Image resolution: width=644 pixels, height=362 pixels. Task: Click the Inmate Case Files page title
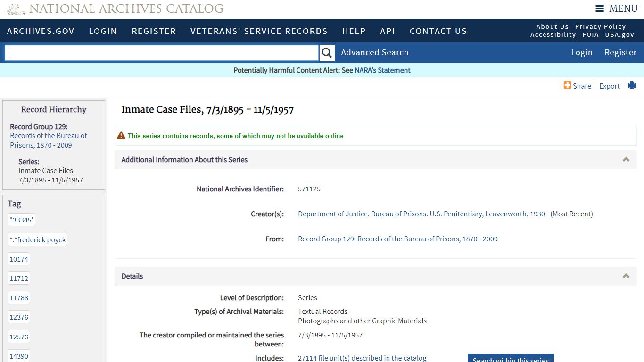tap(207, 110)
